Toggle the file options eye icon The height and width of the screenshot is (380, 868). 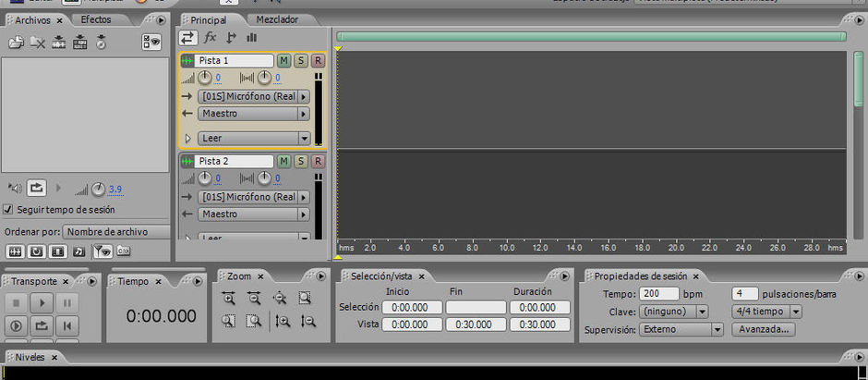151,43
